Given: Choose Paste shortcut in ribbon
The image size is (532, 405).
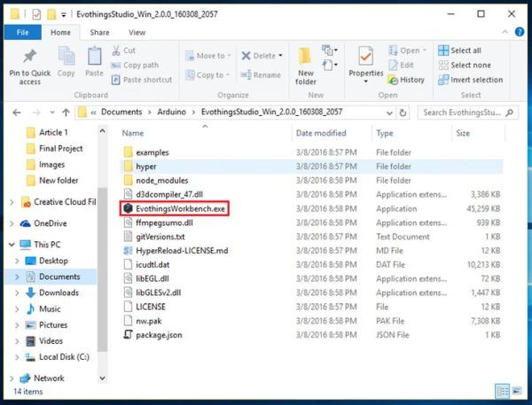Looking at the screenshot, I should click(142, 80).
